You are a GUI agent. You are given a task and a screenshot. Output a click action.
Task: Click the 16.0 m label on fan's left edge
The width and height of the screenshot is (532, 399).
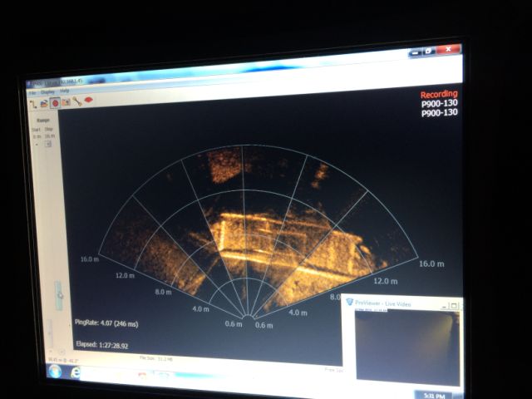[x=90, y=259]
